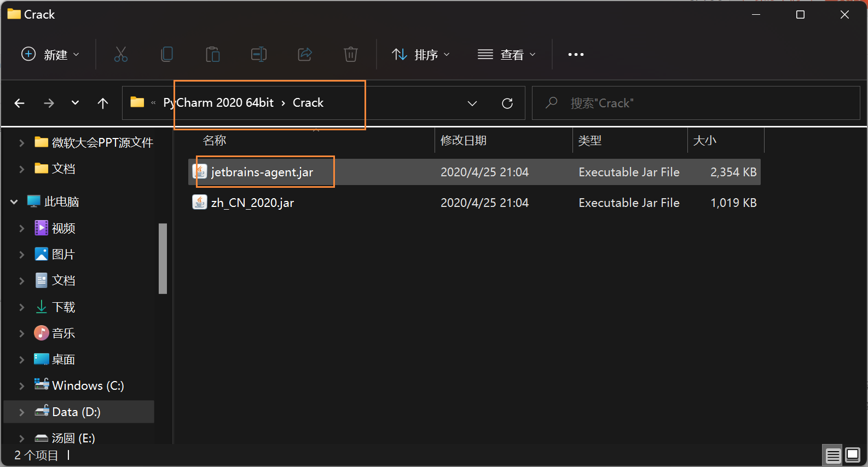The height and width of the screenshot is (467, 868).
Task: Click the Delete trash icon
Action: tap(351, 54)
